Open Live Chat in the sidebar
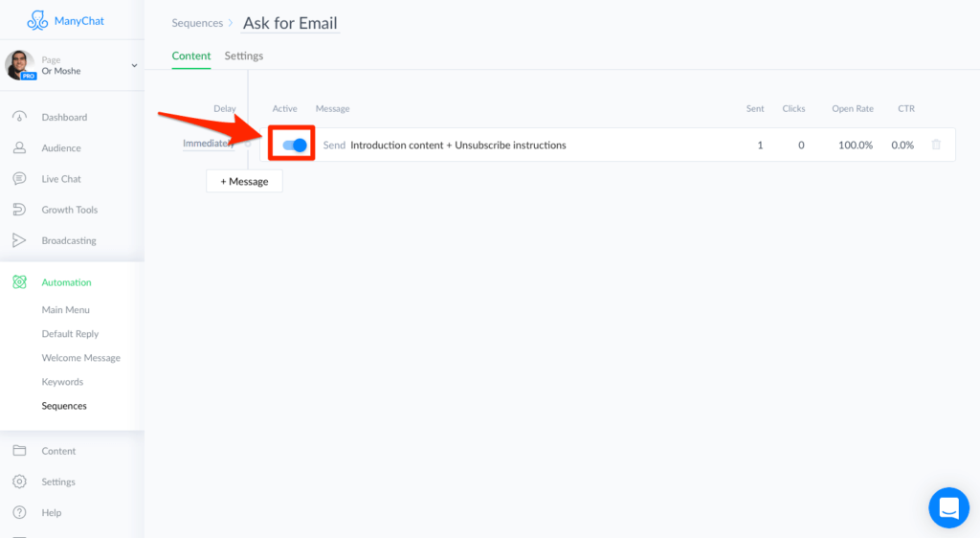 click(x=61, y=179)
